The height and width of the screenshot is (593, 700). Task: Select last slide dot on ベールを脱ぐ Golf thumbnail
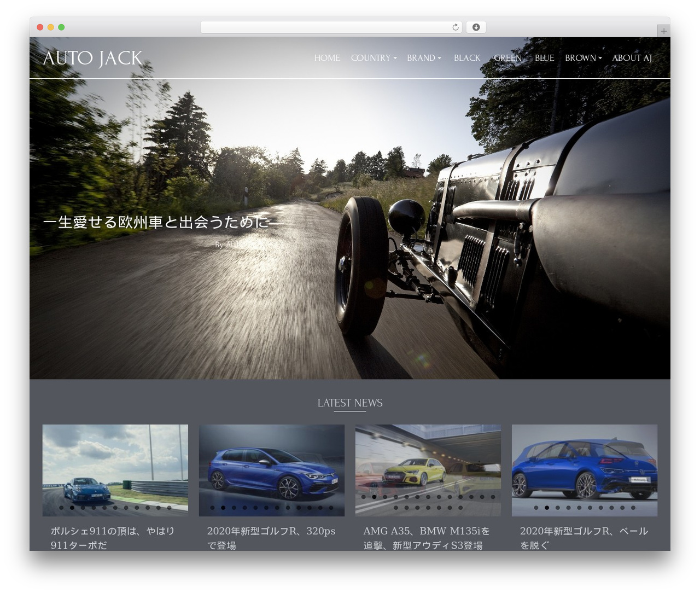(x=633, y=508)
